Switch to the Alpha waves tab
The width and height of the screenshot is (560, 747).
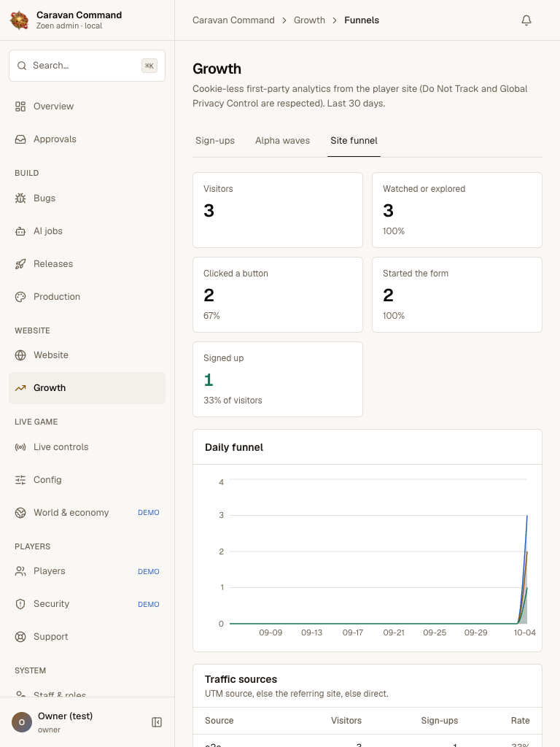(x=282, y=141)
